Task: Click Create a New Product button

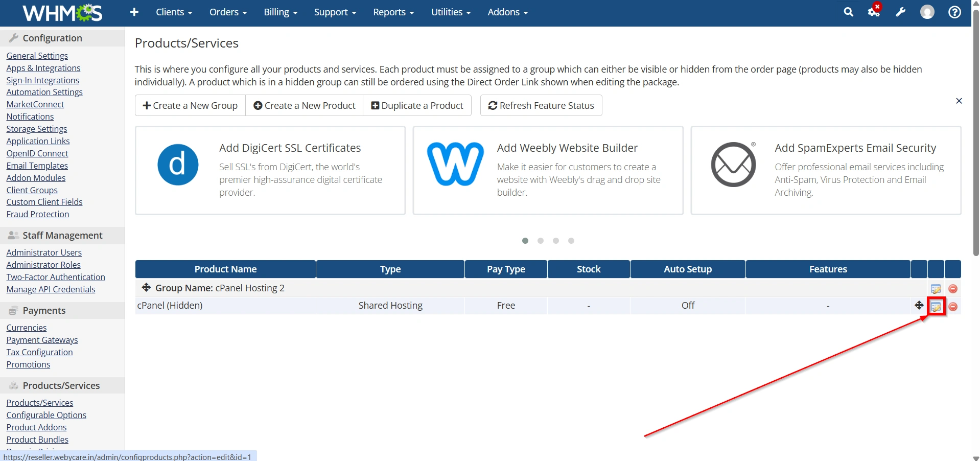Action: (x=305, y=105)
